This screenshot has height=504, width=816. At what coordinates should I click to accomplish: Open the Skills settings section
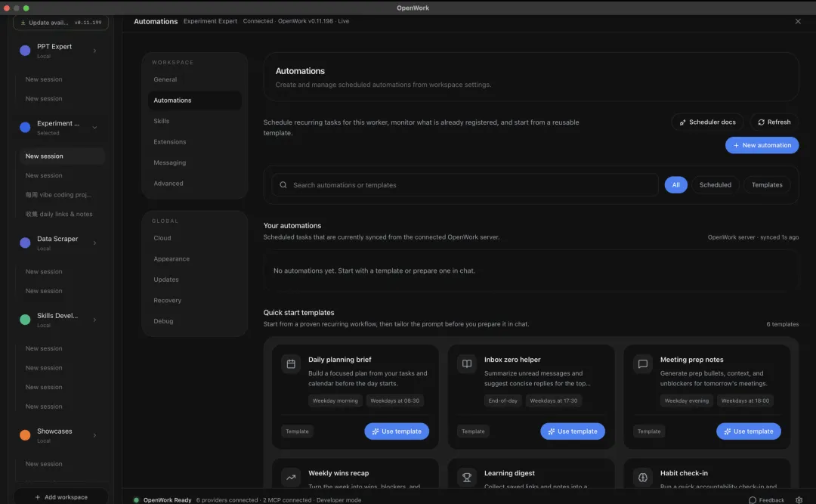[x=195, y=121]
